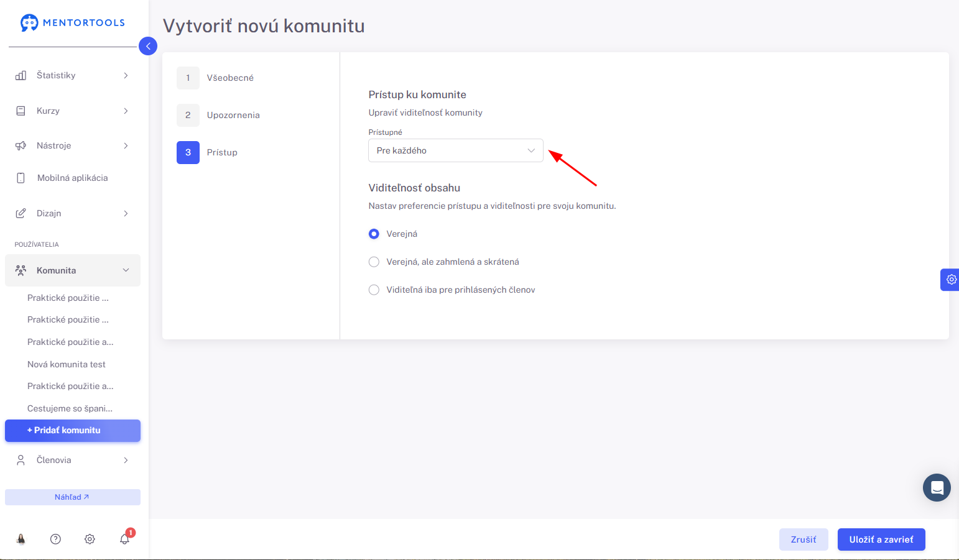Click the user avatar icon at bottom left
Viewport: 959px width, 560px height.
click(21, 539)
